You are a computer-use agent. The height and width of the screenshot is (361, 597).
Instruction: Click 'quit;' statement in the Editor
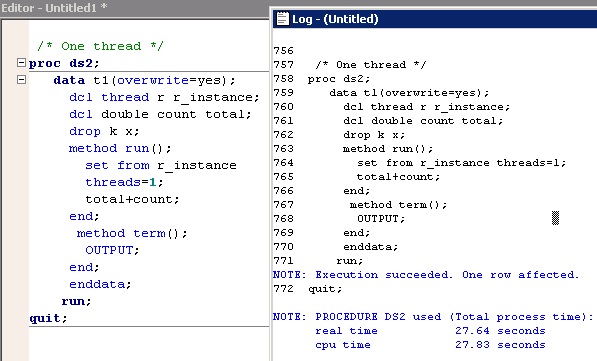(48, 318)
